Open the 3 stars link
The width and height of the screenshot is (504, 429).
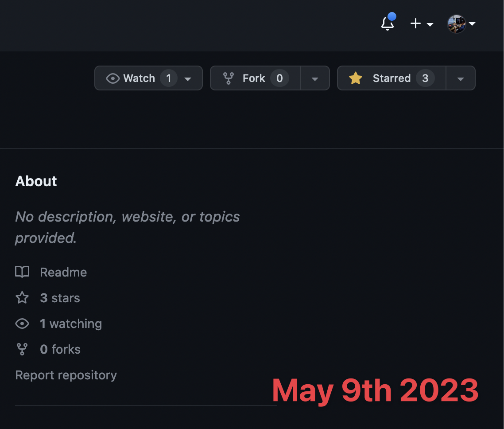point(60,297)
